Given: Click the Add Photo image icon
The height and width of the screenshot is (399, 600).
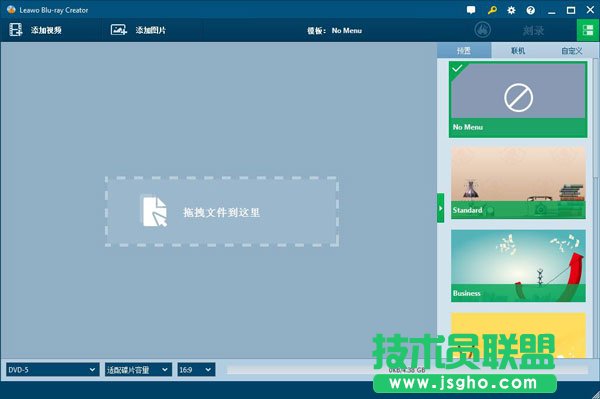Looking at the screenshot, I should (x=119, y=30).
